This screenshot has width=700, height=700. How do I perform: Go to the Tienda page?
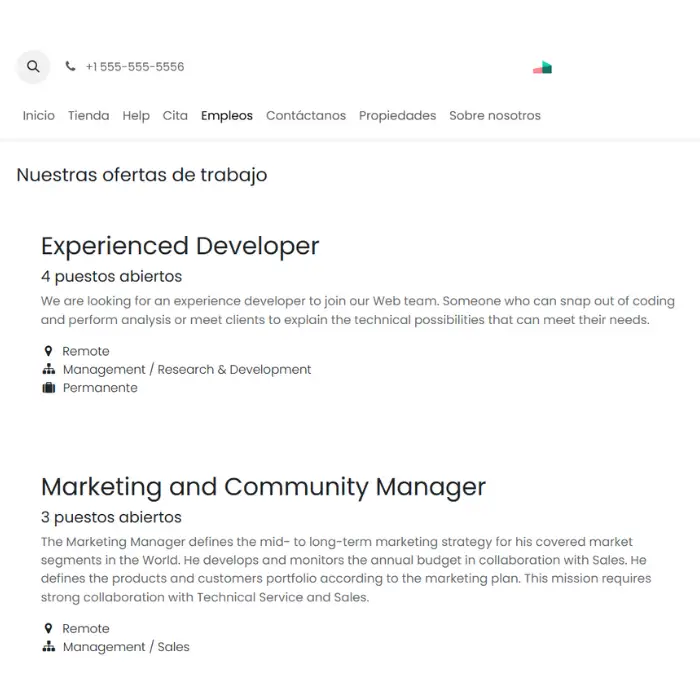coord(88,116)
